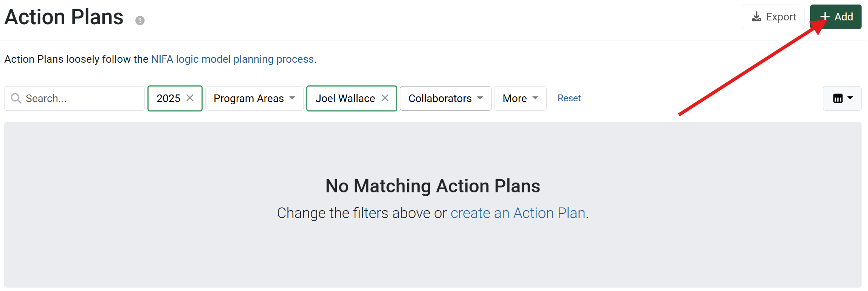Remove the Joel Wallace filter
Image resolution: width=868 pixels, height=291 pixels.
(x=385, y=98)
